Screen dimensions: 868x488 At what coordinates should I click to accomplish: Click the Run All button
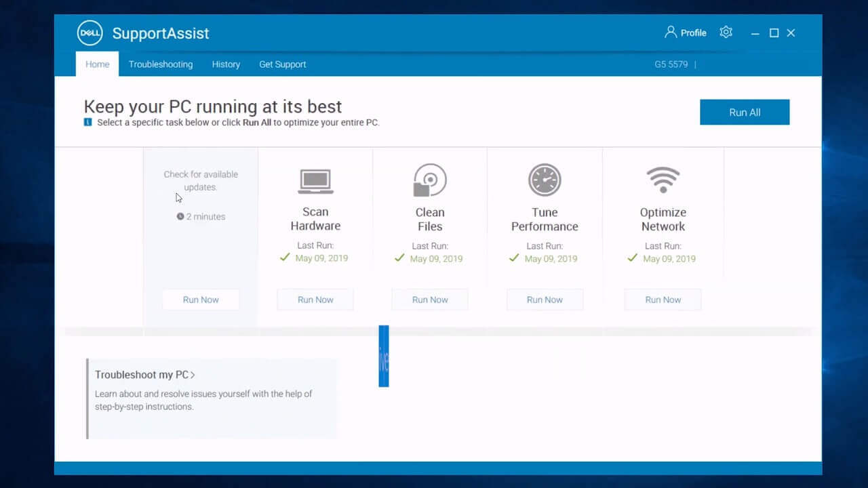click(745, 112)
